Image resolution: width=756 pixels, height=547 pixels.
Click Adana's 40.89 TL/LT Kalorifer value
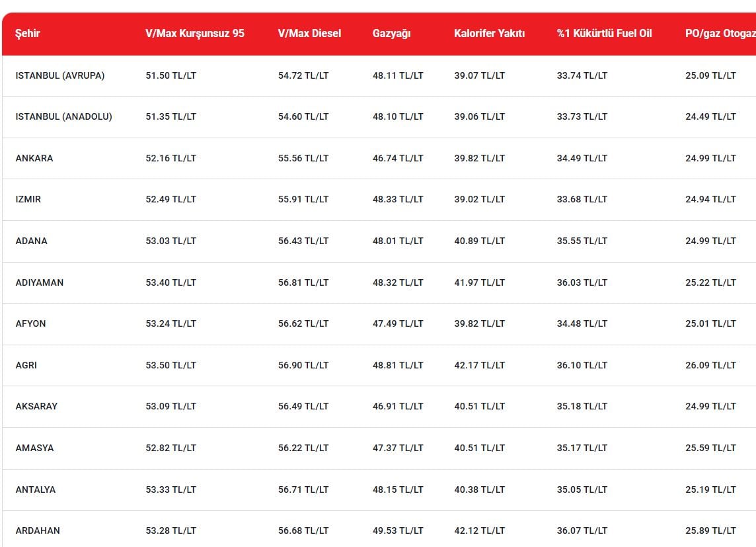[x=479, y=241]
